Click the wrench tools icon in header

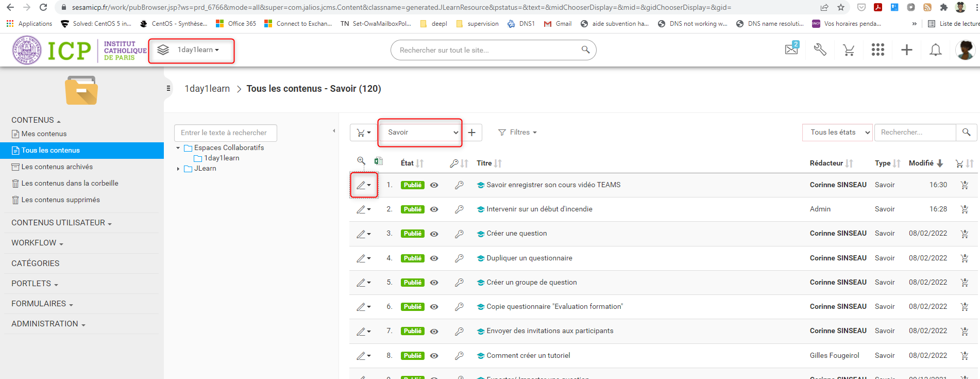(820, 50)
